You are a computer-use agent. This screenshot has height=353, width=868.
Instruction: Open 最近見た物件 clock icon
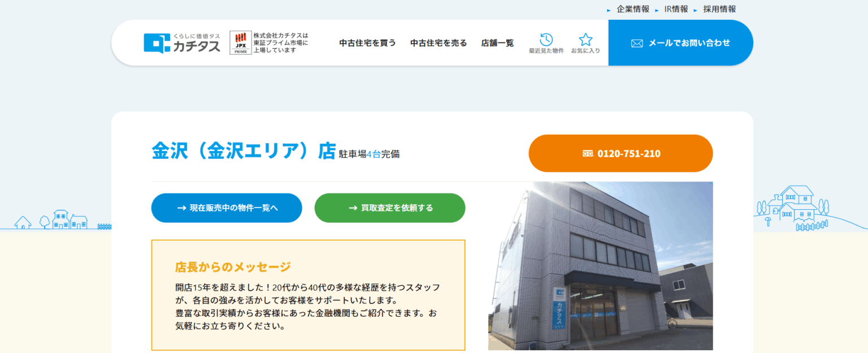pos(546,40)
